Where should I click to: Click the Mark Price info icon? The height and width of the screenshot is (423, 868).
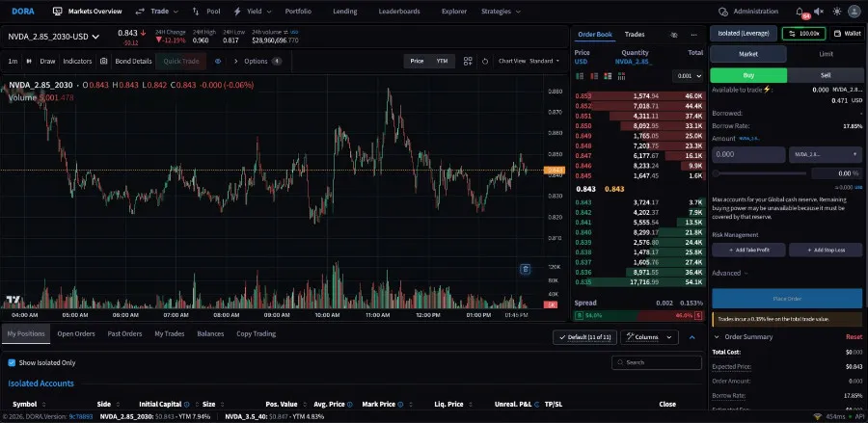pyautogui.click(x=400, y=404)
